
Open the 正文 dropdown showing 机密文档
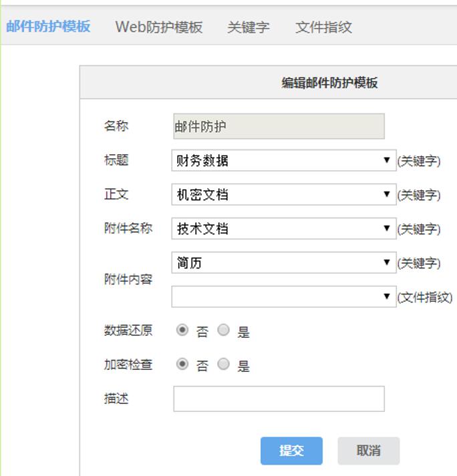283,195
